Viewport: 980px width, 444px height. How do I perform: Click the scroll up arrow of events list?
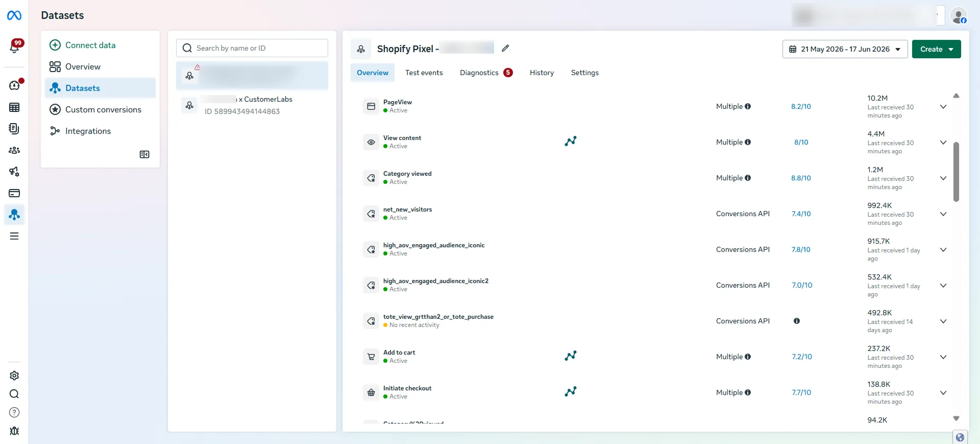pos(956,96)
